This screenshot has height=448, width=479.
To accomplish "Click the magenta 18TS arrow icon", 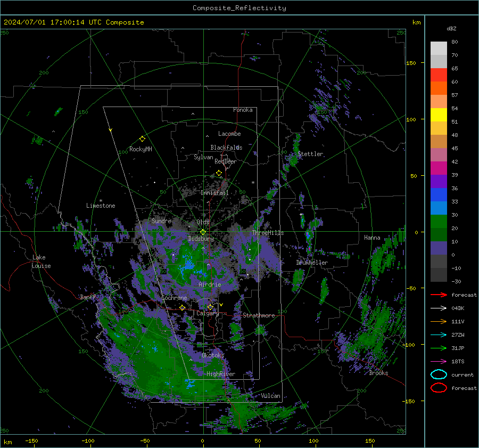I will pyautogui.click(x=439, y=362).
